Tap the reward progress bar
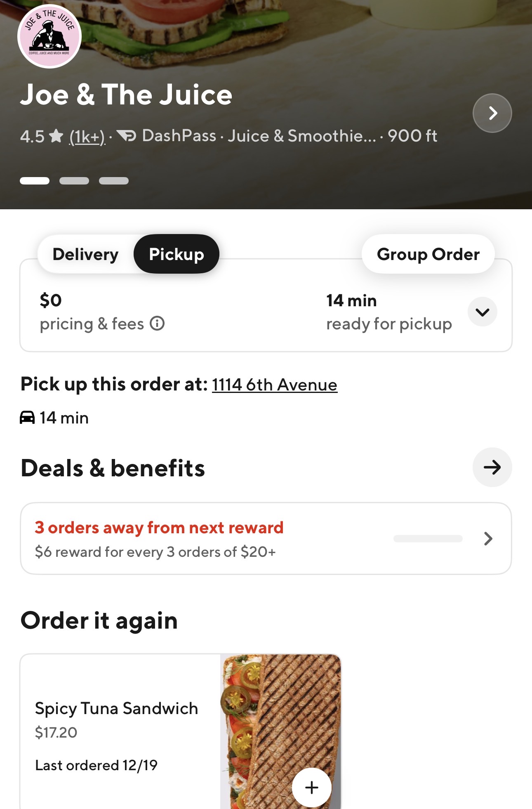This screenshot has width=532, height=809. point(428,539)
